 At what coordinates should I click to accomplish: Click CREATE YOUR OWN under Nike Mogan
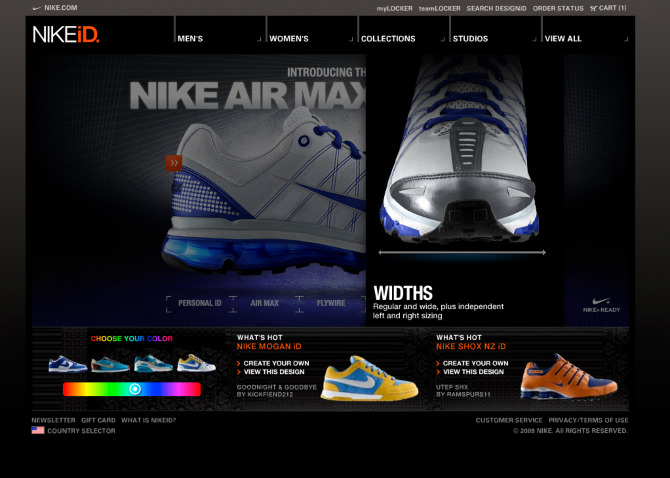[276, 363]
